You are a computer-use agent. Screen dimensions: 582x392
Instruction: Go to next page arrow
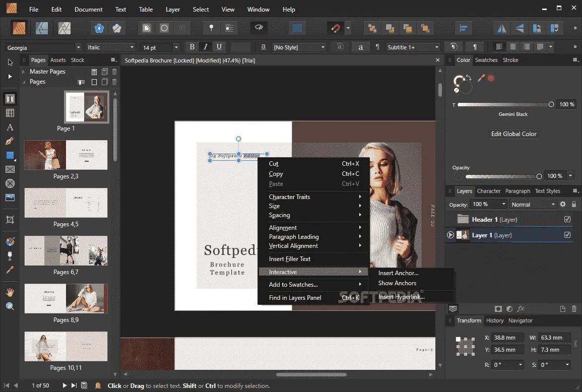click(x=64, y=385)
